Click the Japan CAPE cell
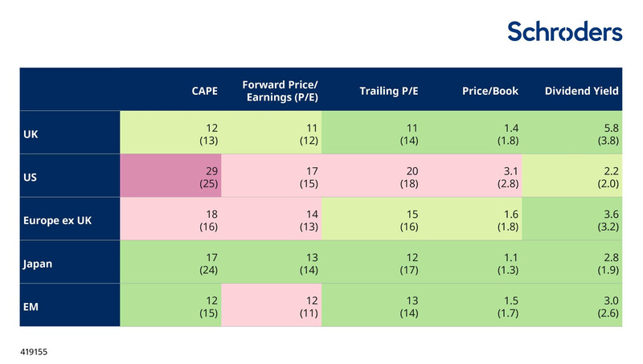643x364 pixels. [x=170, y=262]
